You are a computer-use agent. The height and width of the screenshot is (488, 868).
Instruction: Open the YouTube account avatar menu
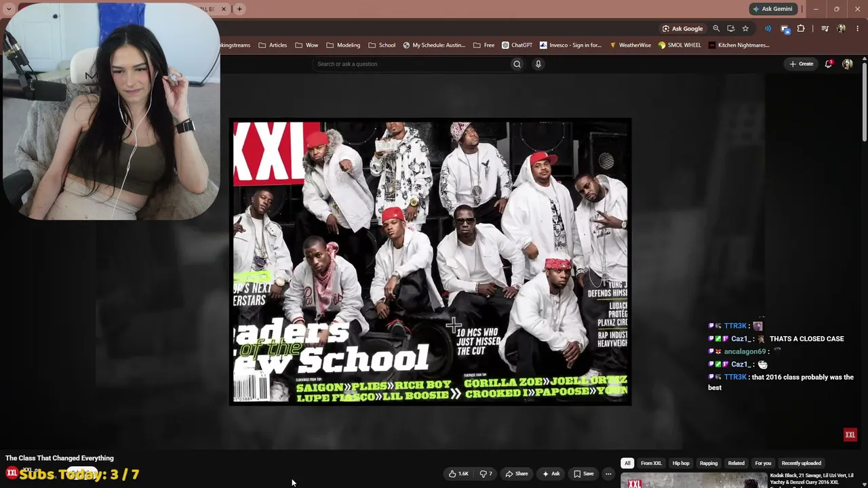pyautogui.click(x=847, y=64)
